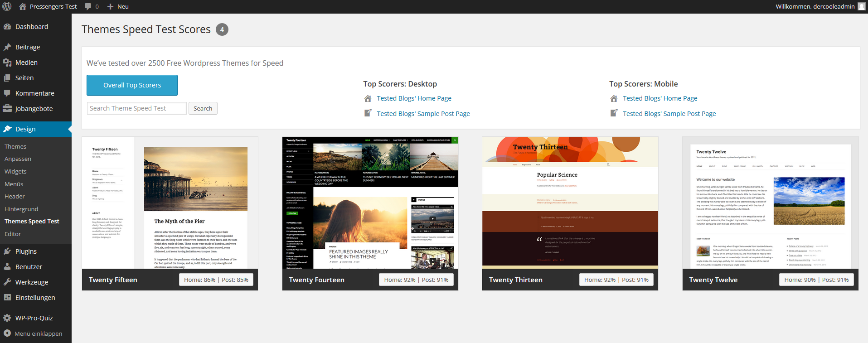Viewport: 868px width, 343px height.
Task: Click the WordPress logo icon
Action: (x=7, y=6)
